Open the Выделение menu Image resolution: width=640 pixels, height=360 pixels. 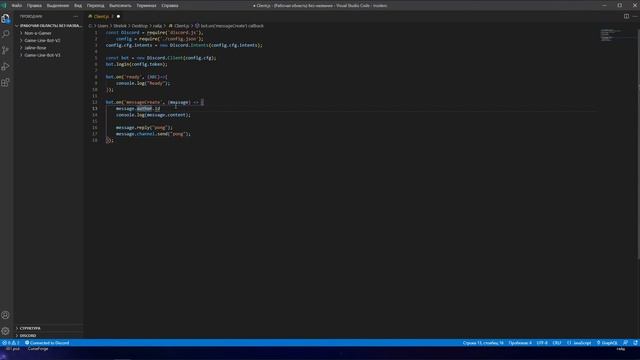(x=58, y=6)
